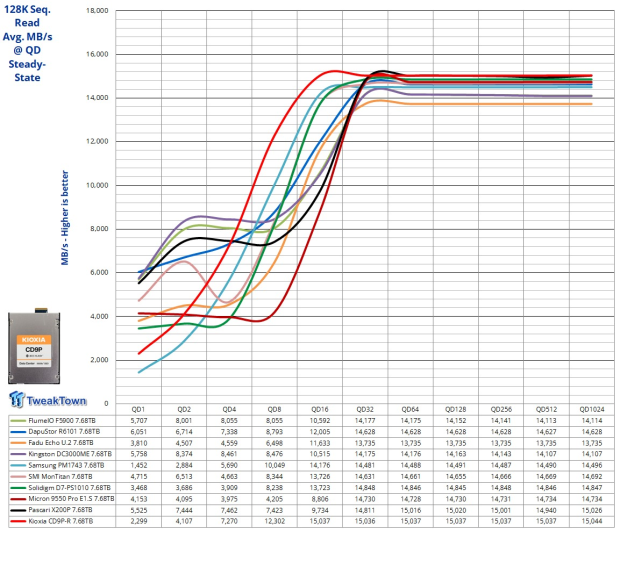Select the Pascari X200P 7.68TB label
Screen dimensions: 620x568
[x=60, y=510]
